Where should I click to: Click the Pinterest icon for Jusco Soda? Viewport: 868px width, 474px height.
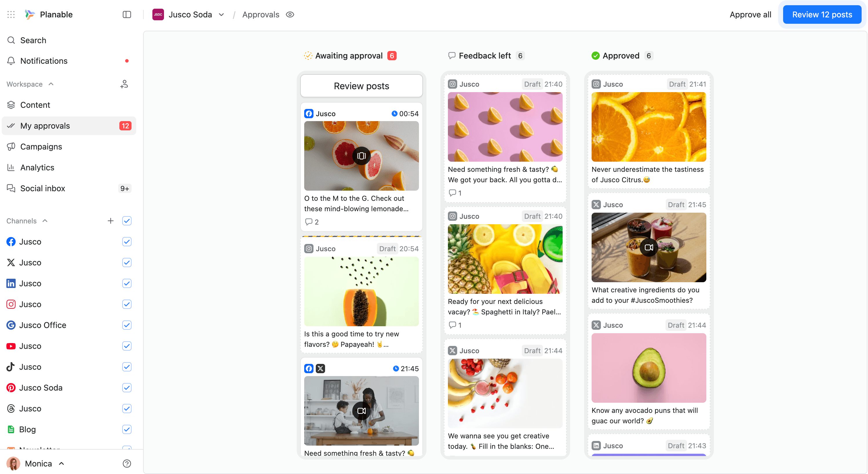click(x=11, y=388)
